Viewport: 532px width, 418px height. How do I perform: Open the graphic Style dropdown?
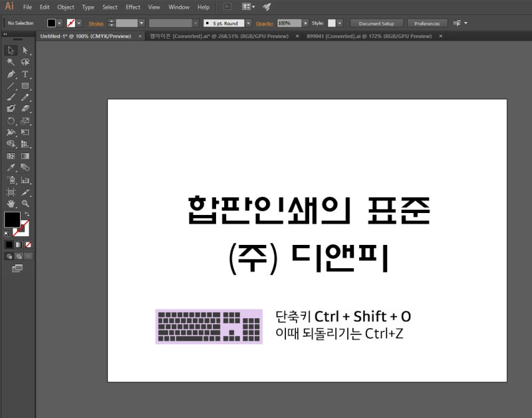tap(340, 23)
